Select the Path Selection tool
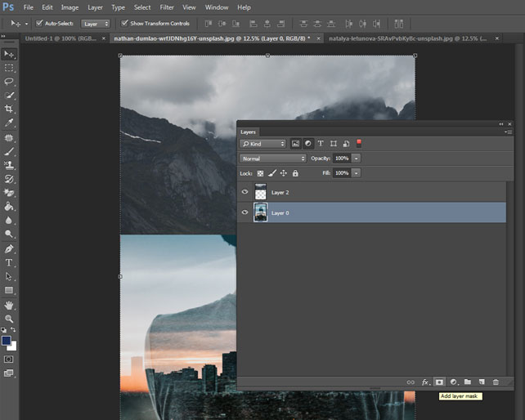 (x=9, y=276)
